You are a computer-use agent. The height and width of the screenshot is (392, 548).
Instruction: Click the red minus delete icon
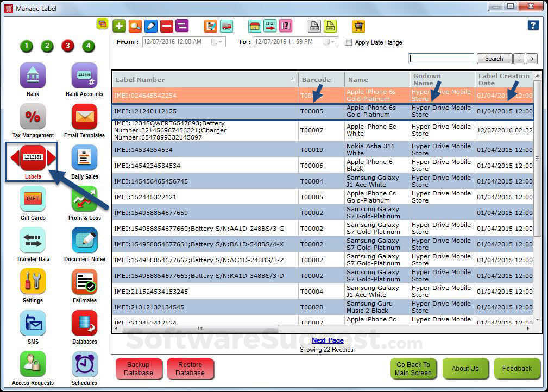166,26
